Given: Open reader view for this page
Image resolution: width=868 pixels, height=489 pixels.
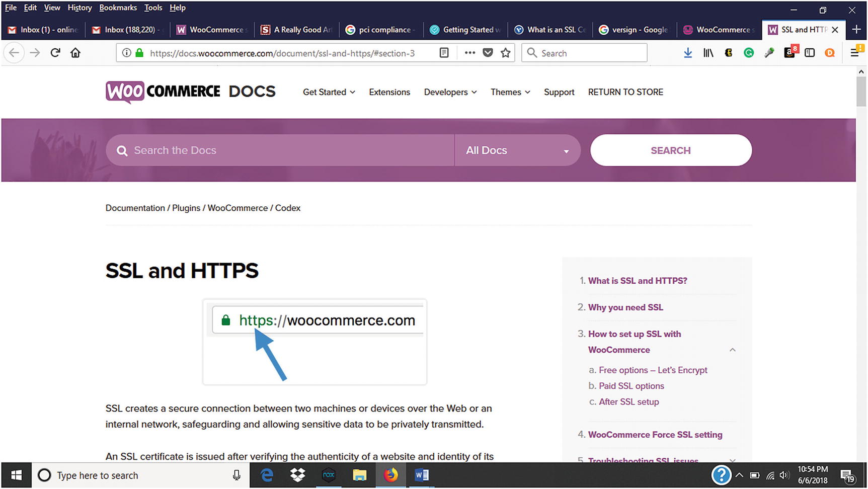Looking at the screenshot, I should point(444,53).
